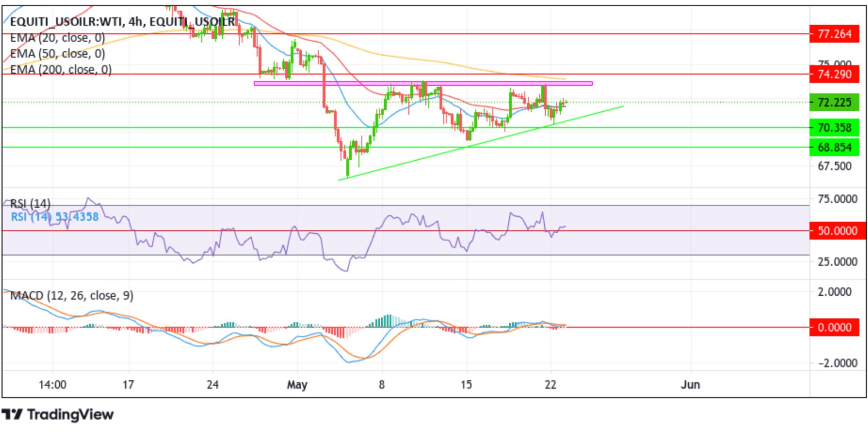Viewport: 868px width, 437px height.
Task: Click the RSI (14) 53.4358 value label
Action: coord(54,217)
